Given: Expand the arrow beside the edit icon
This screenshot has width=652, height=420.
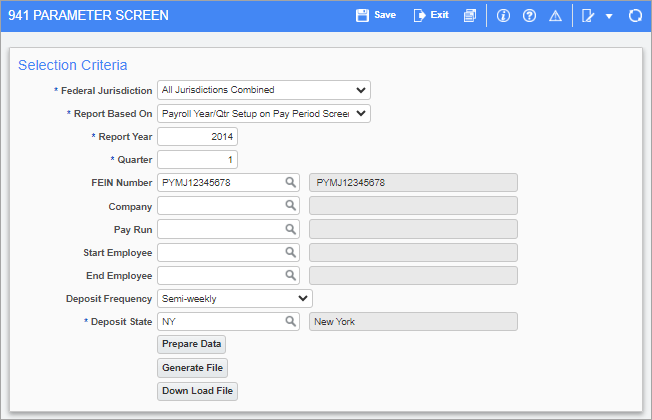Looking at the screenshot, I should click(x=609, y=16).
